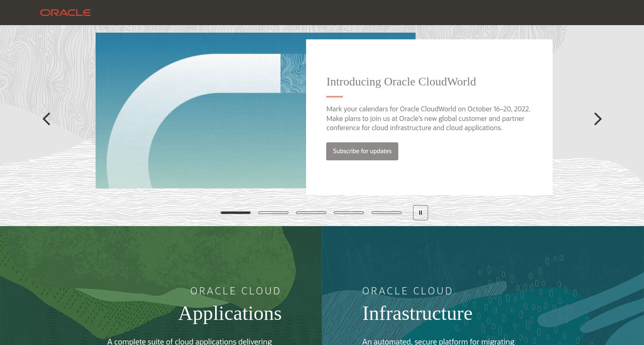This screenshot has height=345, width=644.
Task: Click the 'A complete suite of cloud applications' text
Action: [x=190, y=341]
